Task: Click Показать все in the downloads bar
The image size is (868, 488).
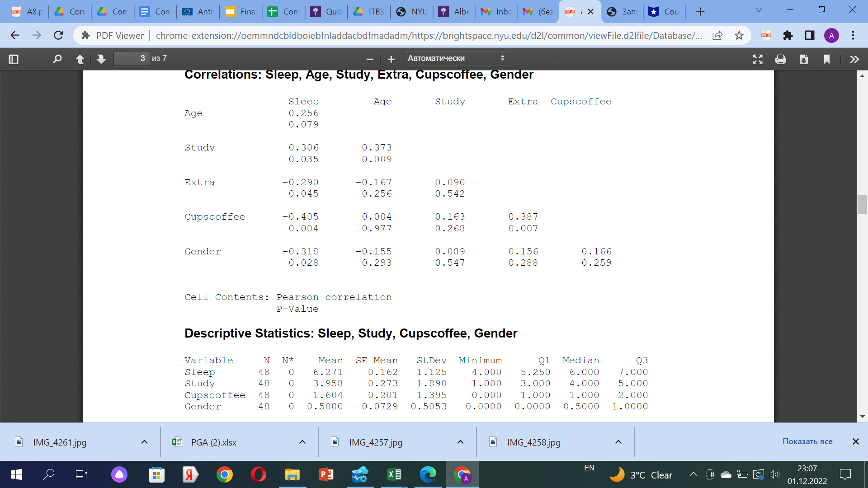Action: click(x=807, y=441)
